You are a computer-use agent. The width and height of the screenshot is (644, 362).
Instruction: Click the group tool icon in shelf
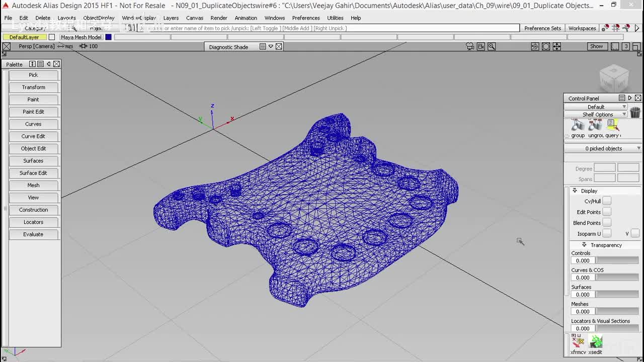click(x=578, y=125)
